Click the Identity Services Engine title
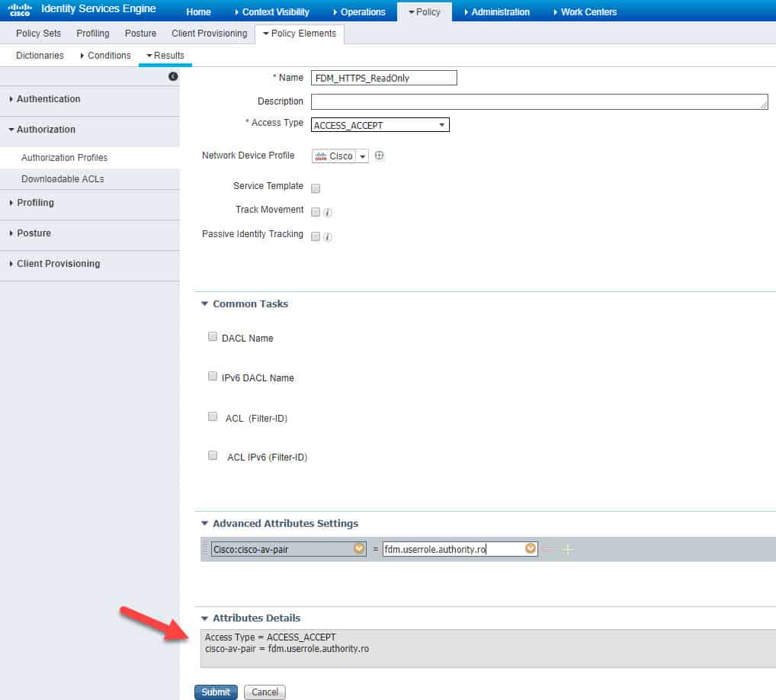Image resolution: width=776 pixels, height=700 pixels. [x=98, y=9]
